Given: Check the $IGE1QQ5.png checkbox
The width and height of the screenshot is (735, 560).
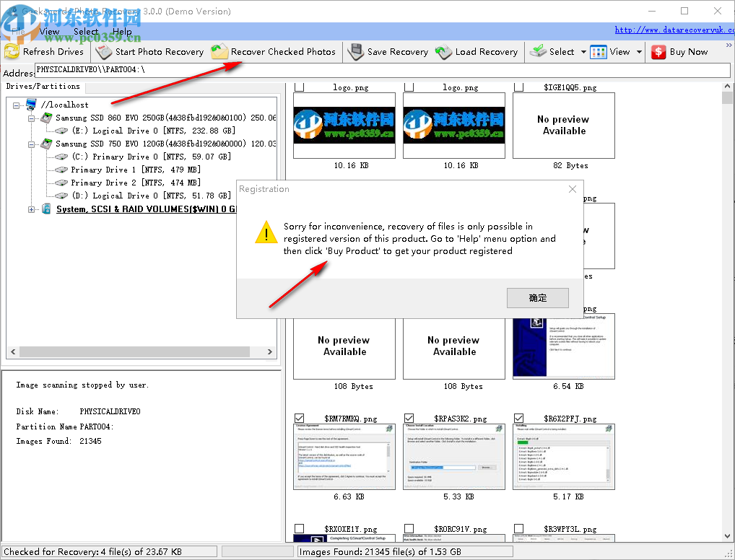Looking at the screenshot, I should (518, 87).
